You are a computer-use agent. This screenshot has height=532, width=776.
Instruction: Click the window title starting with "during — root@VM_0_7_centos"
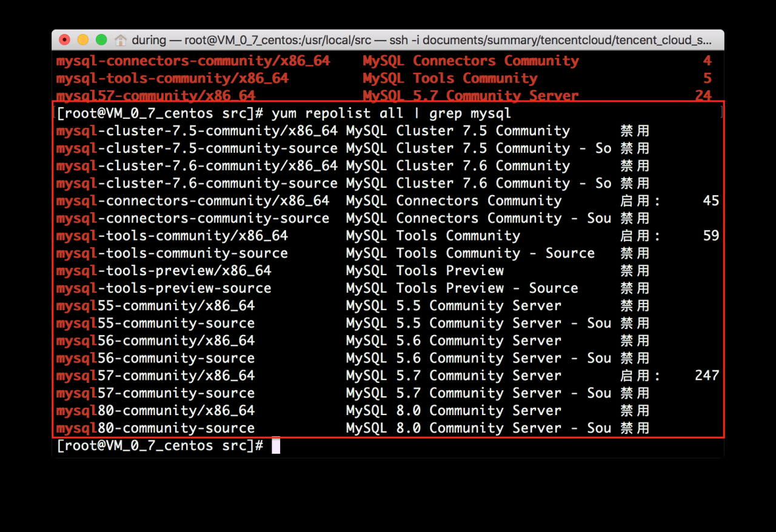pos(422,40)
